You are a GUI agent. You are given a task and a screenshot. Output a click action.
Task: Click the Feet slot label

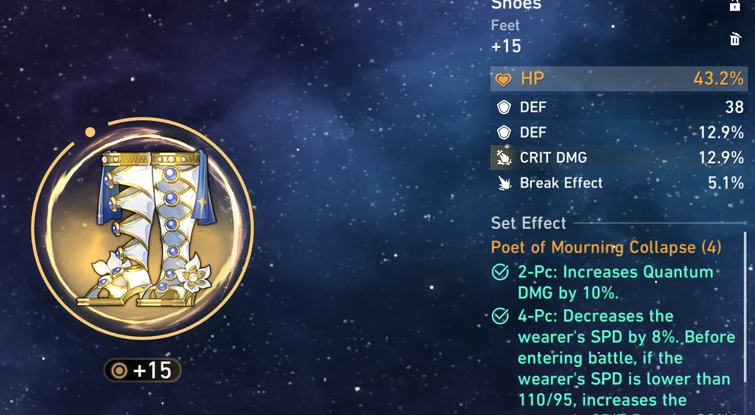click(x=505, y=25)
